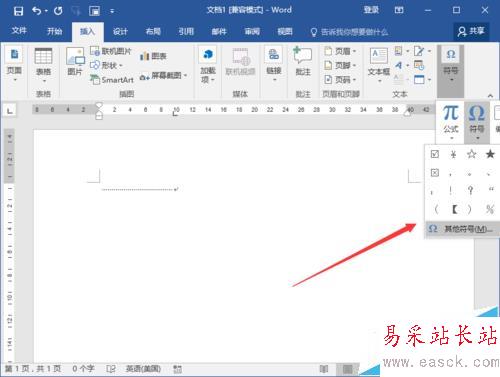Insert the question mark symbol
500x377 pixels.
[470, 191]
